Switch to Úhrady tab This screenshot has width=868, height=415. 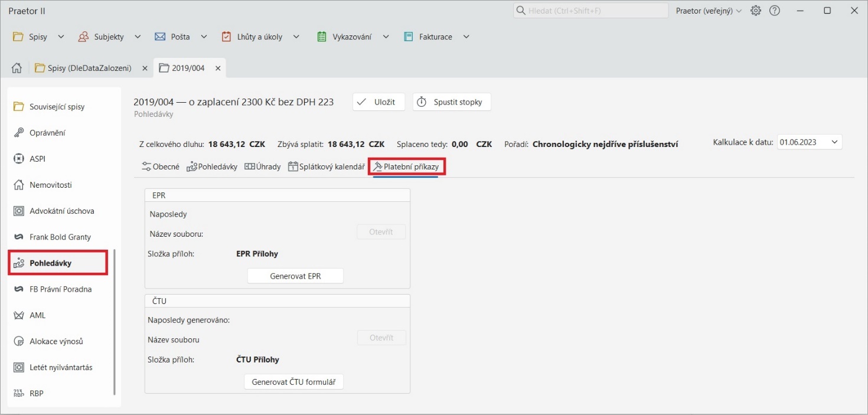click(262, 167)
